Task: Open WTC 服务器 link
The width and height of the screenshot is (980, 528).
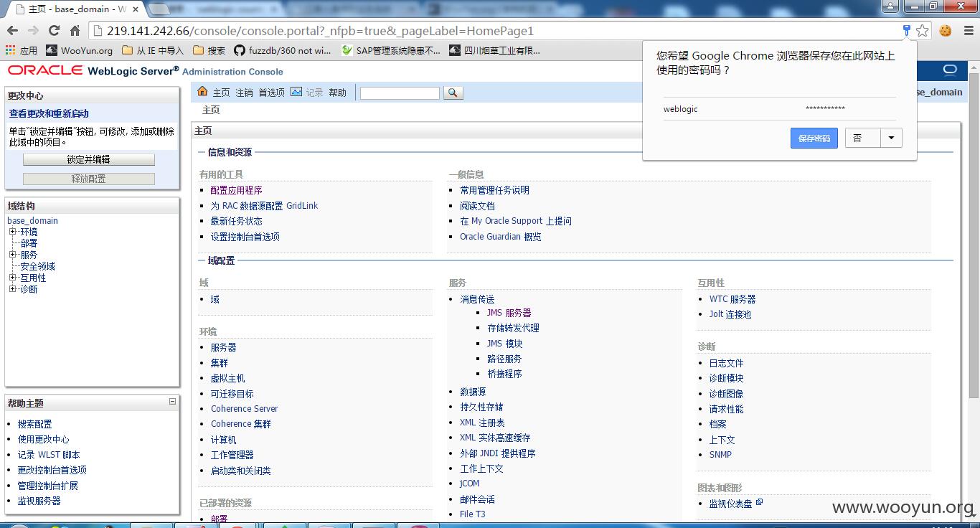Action: (732, 299)
